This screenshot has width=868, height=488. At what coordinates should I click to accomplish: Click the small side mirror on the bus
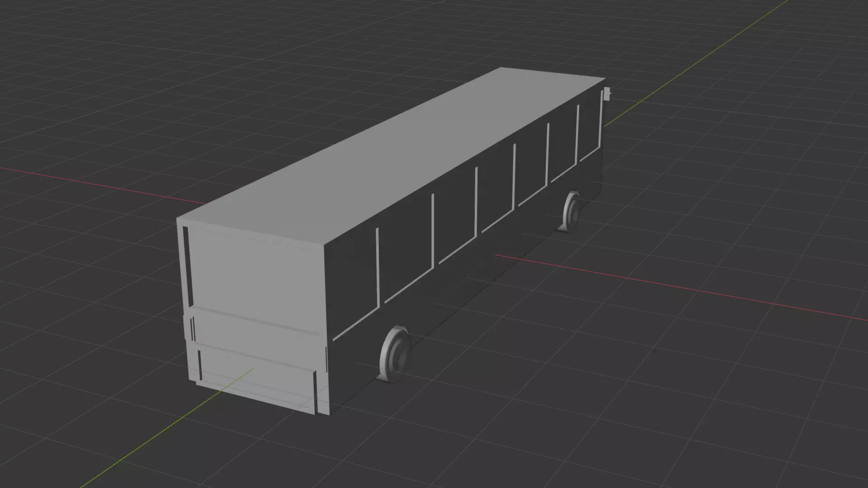click(607, 94)
